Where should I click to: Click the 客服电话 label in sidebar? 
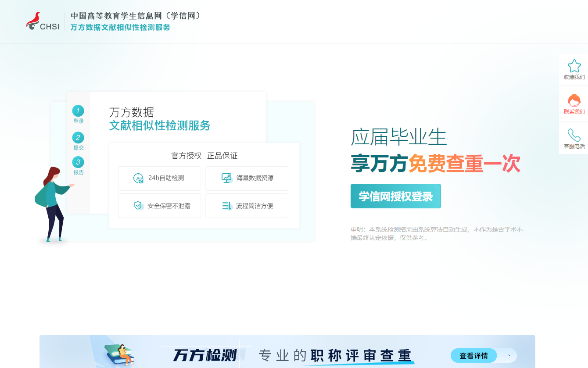coord(574,146)
